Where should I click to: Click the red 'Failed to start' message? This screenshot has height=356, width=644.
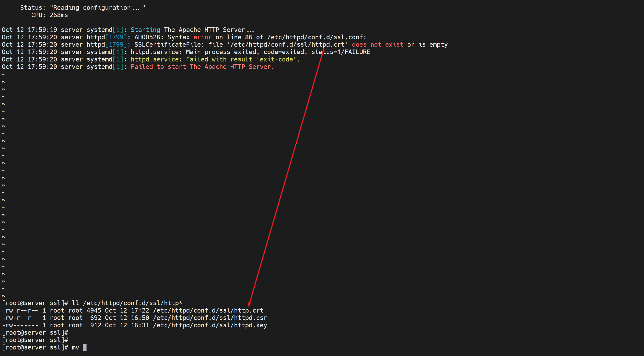202,67
